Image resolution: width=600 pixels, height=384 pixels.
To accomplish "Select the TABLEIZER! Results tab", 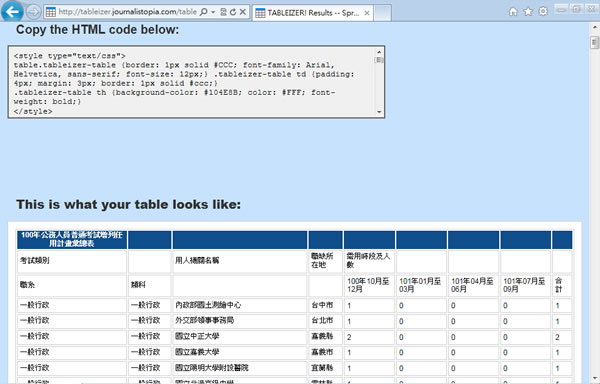I will (x=313, y=13).
